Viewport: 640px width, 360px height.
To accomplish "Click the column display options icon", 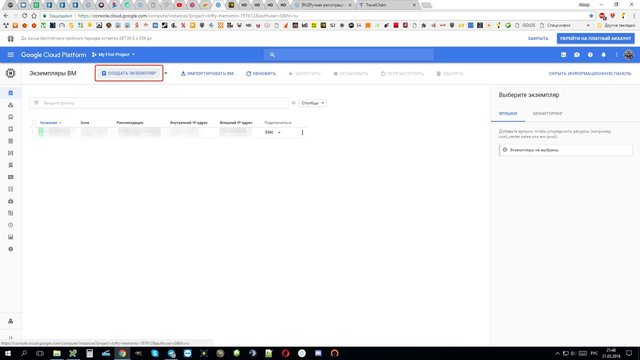I will point(293,103).
